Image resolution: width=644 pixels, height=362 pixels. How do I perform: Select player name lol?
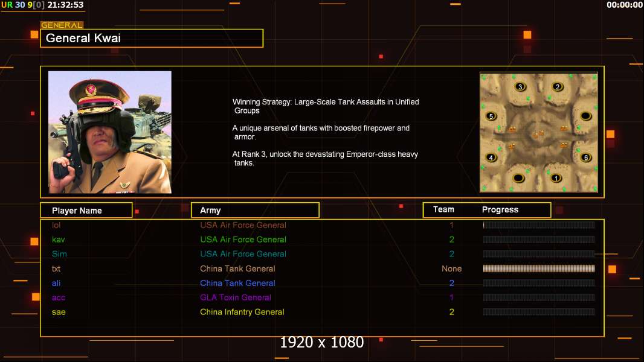coord(56,225)
